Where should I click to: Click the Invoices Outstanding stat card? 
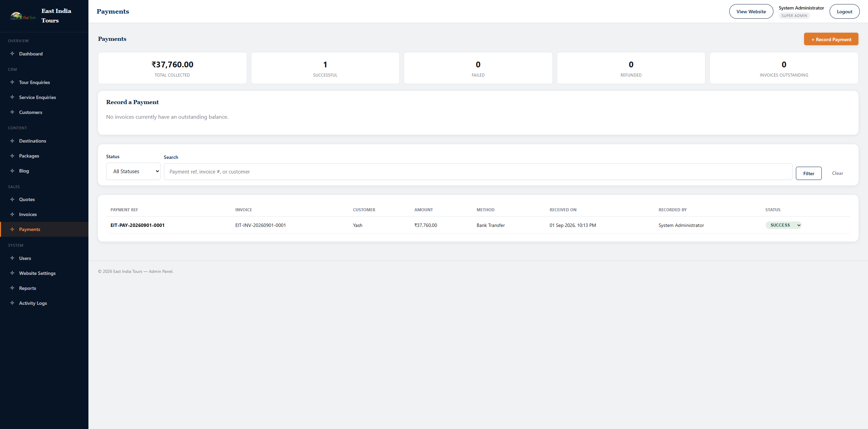[784, 68]
